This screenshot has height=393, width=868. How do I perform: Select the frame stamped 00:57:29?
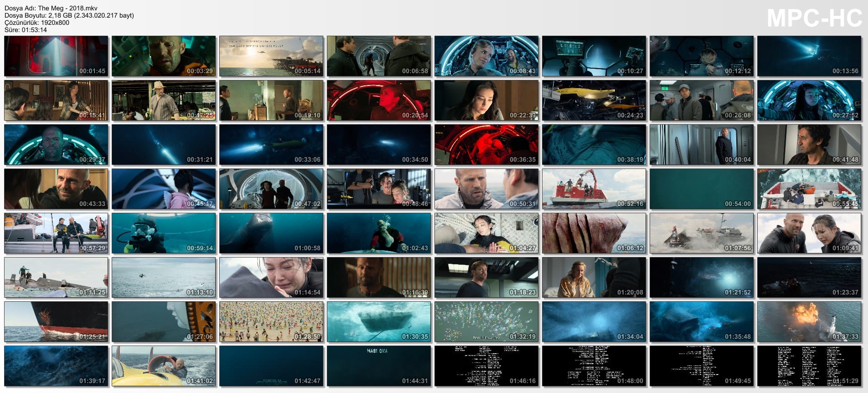(x=56, y=233)
